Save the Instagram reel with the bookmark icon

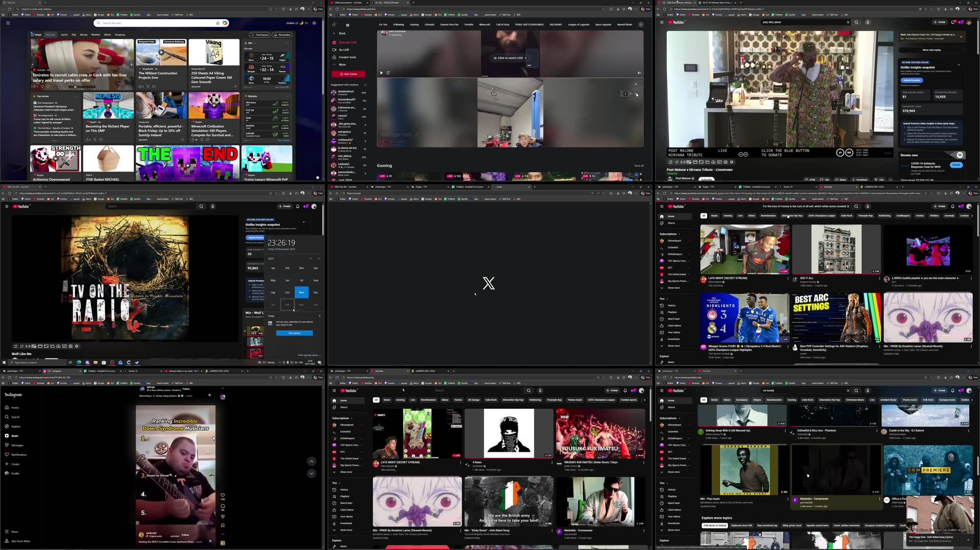pos(222,524)
